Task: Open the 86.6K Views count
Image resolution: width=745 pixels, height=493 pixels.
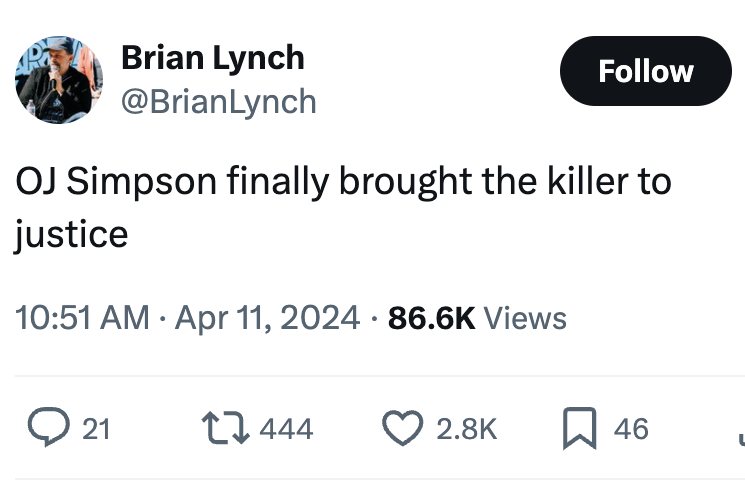Action: coord(478,318)
